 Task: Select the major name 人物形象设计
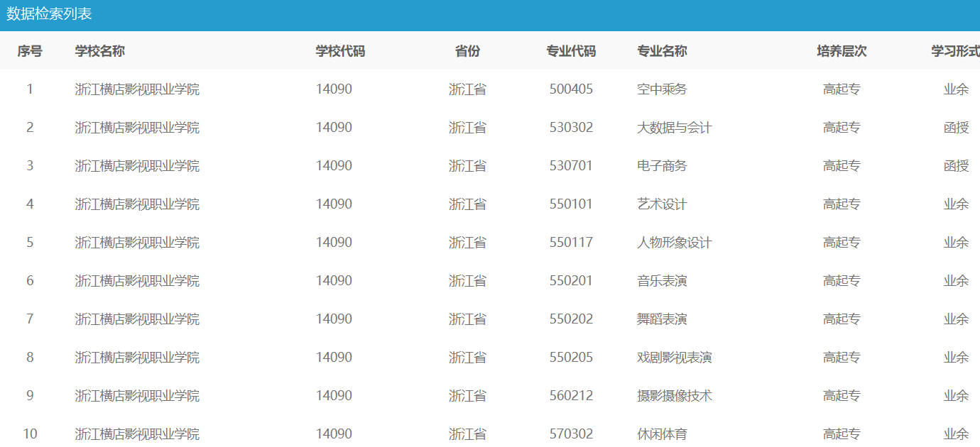click(675, 243)
